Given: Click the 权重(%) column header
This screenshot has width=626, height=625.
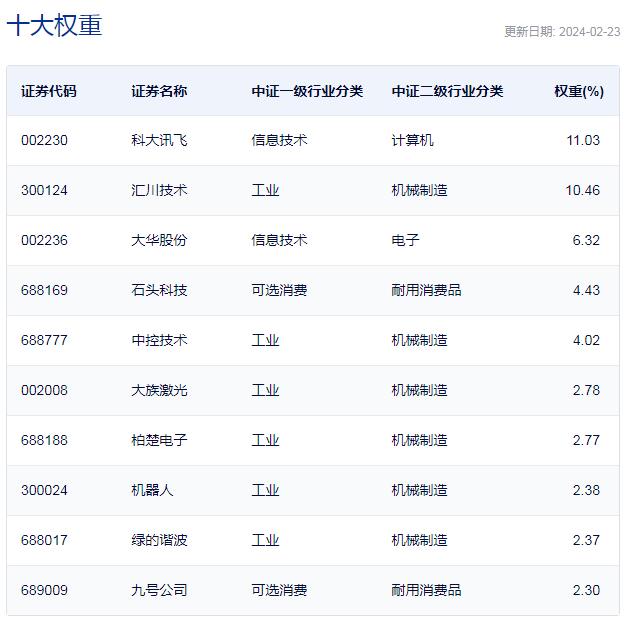Looking at the screenshot, I should pyautogui.click(x=579, y=91).
